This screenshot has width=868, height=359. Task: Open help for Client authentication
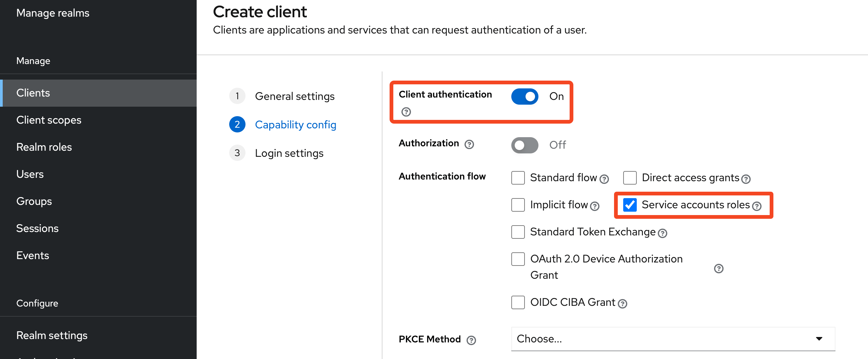(x=406, y=112)
